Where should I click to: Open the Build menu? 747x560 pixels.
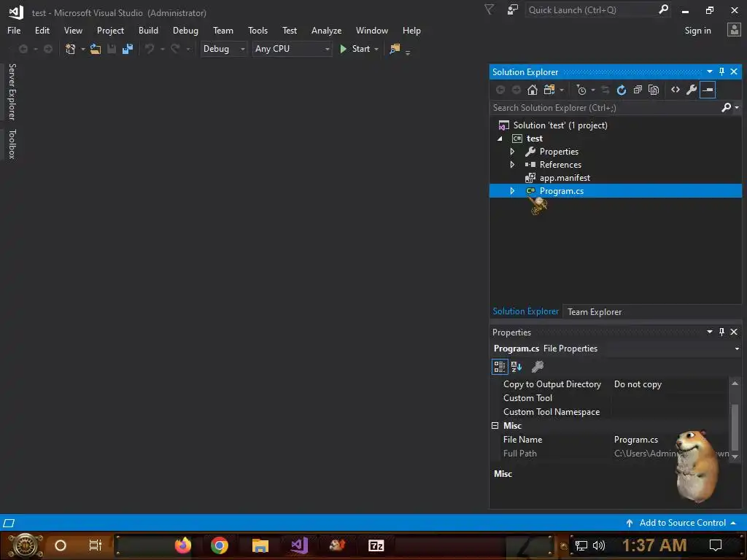pos(148,31)
